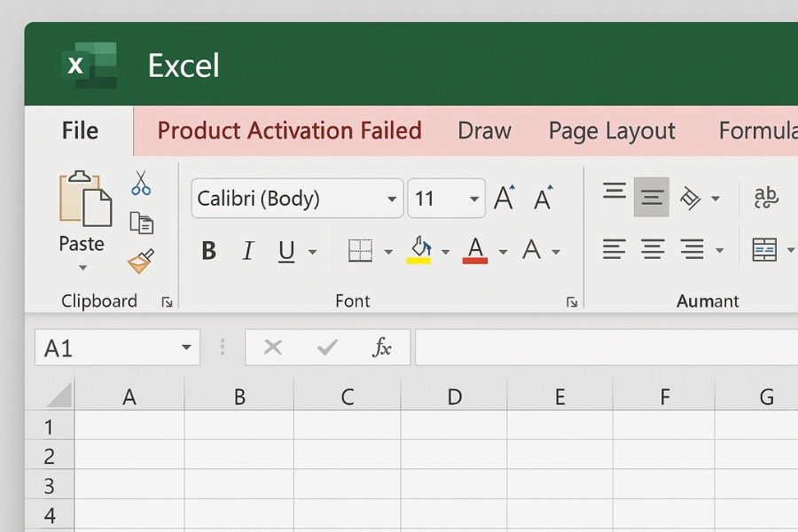
Task: Apply red font color
Action: pos(475,250)
